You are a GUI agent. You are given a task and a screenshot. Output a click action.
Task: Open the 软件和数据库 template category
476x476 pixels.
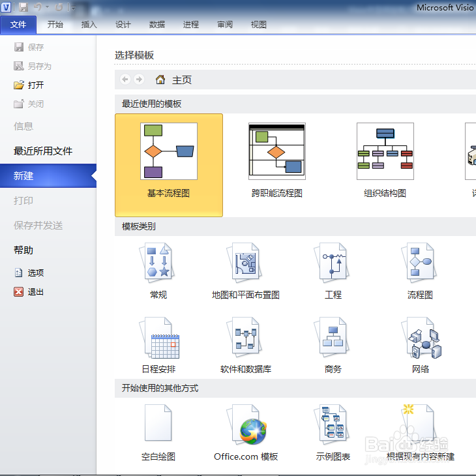pos(246,345)
